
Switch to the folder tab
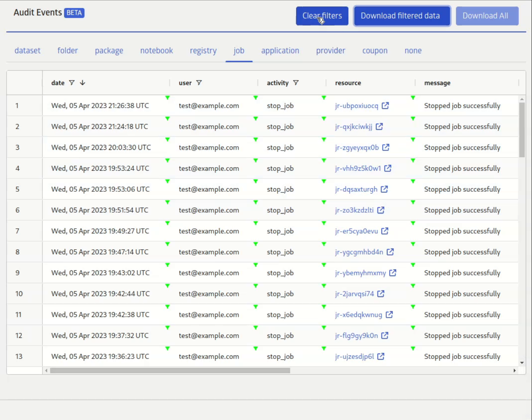tap(68, 51)
